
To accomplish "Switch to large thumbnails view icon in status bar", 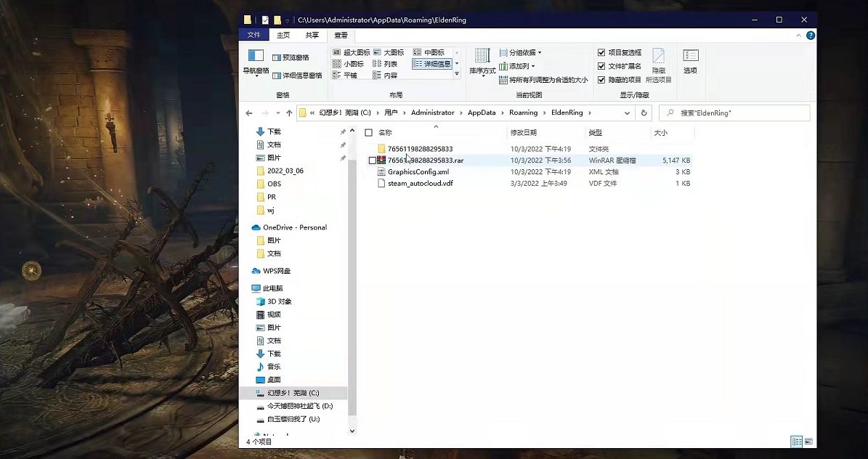I will click(x=808, y=442).
